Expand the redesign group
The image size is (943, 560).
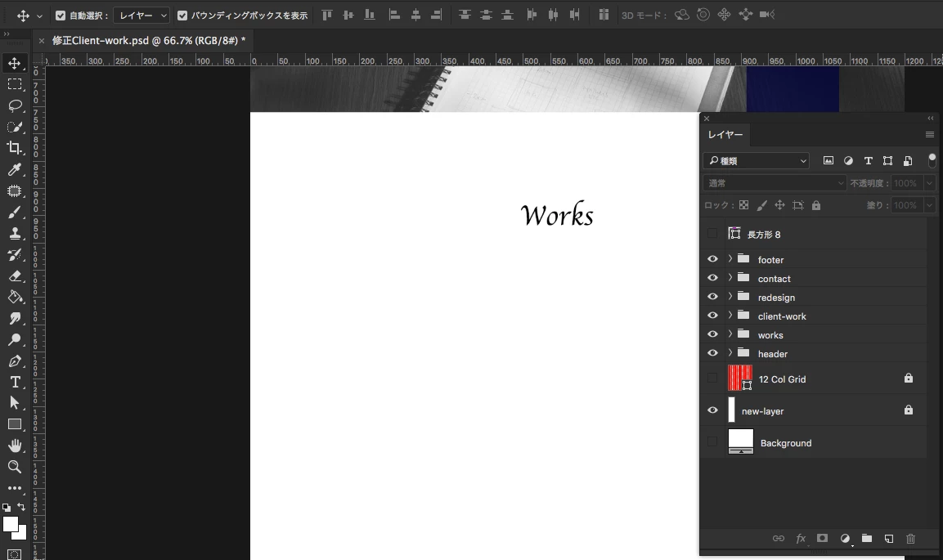[730, 297]
